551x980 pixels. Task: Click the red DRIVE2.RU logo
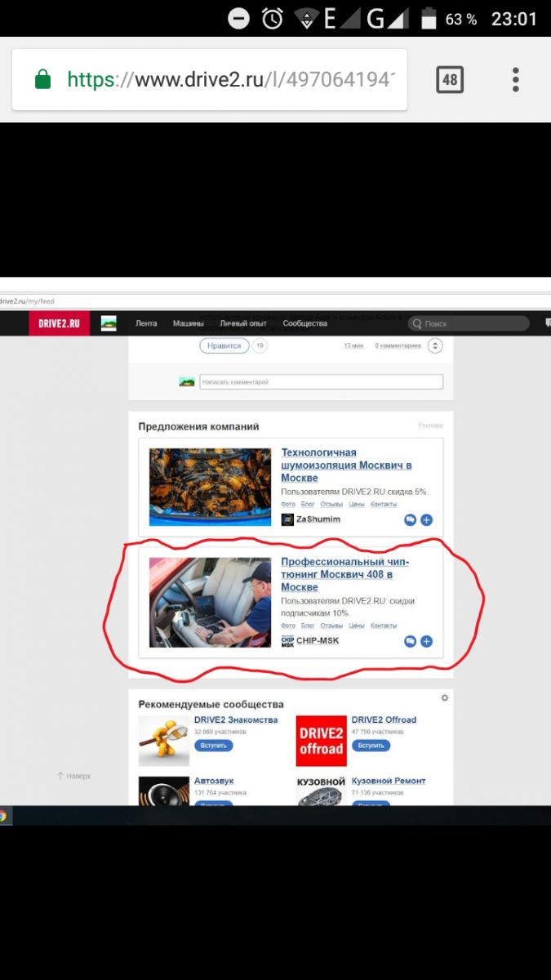pos(60,323)
